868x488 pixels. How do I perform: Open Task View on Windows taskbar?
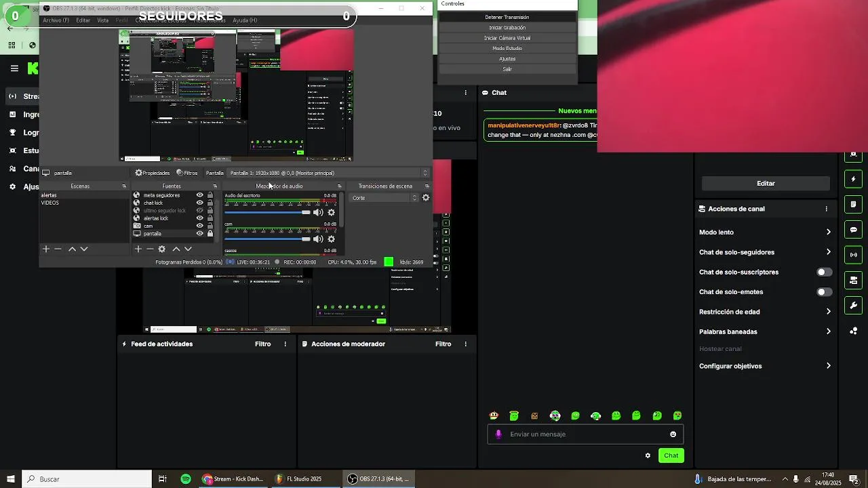[x=163, y=479]
